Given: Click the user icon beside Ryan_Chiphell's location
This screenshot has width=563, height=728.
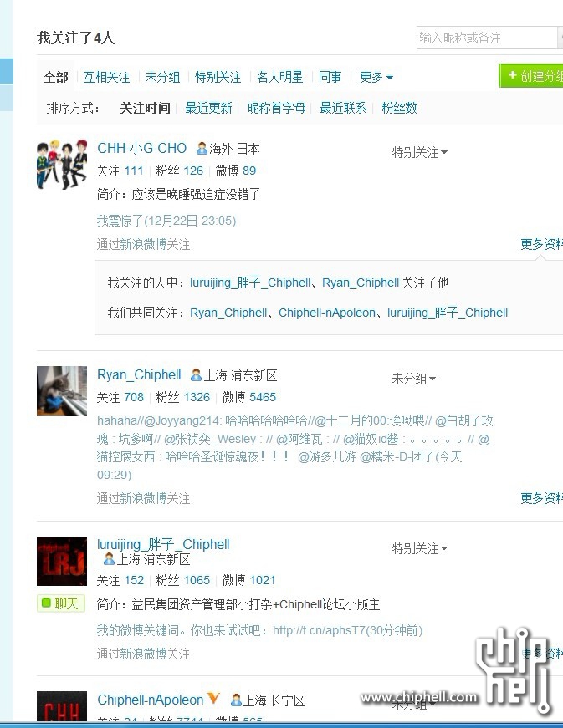Looking at the screenshot, I should coord(196,374).
